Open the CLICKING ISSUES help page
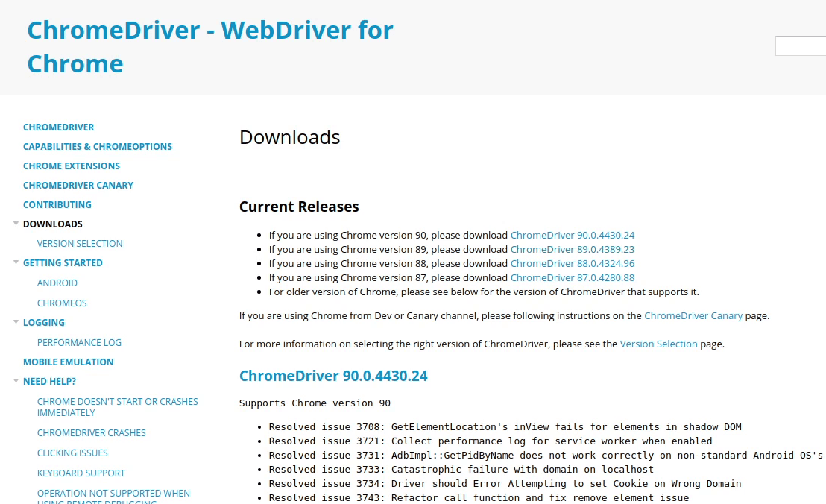Screen dimensions: 826x504 72,453
